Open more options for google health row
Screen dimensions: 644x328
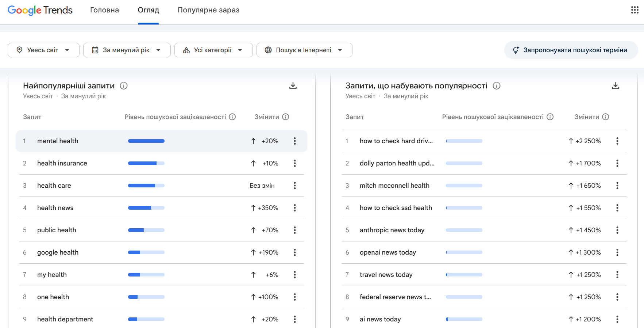pos(295,252)
